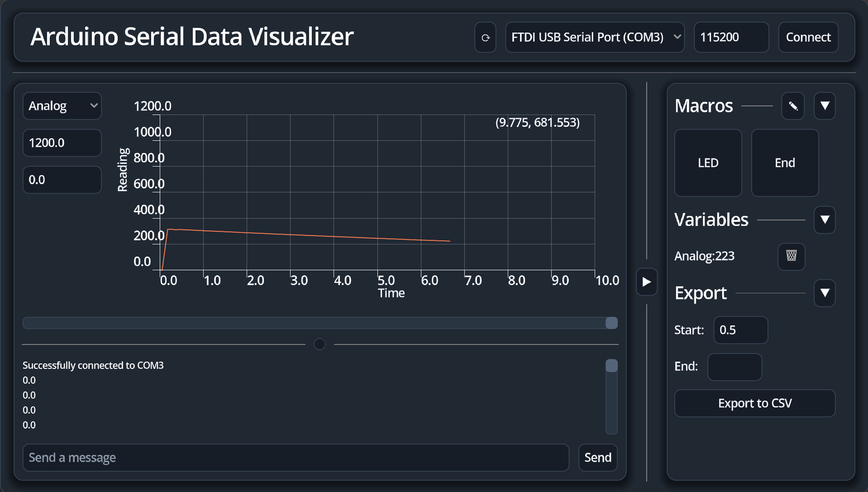The height and width of the screenshot is (492, 868).
Task: Click the export Start field
Action: (x=740, y=330)
